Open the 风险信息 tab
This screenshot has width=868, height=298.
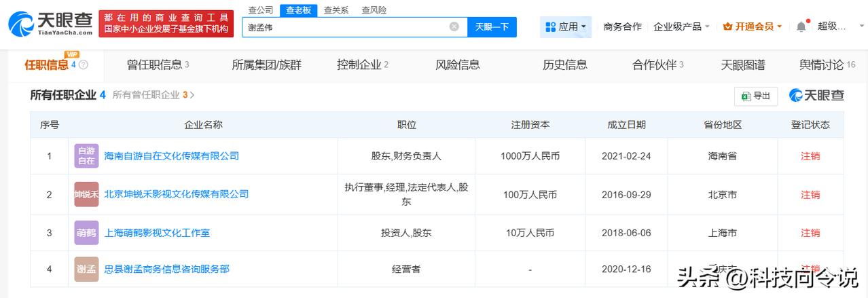tap(458, 64)
